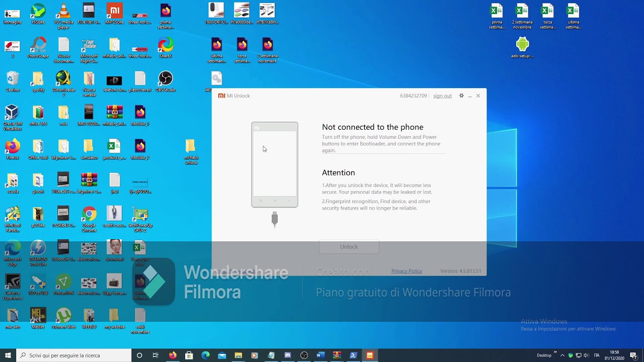Screen dimensions: 644x362
Task: Click the sign out link in Mi Unlock
Action: click(442, 96)
